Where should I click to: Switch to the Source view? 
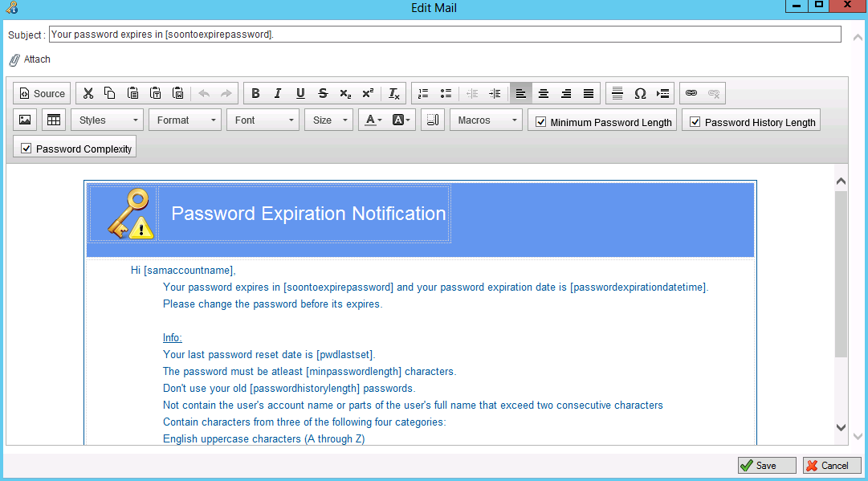41,93
